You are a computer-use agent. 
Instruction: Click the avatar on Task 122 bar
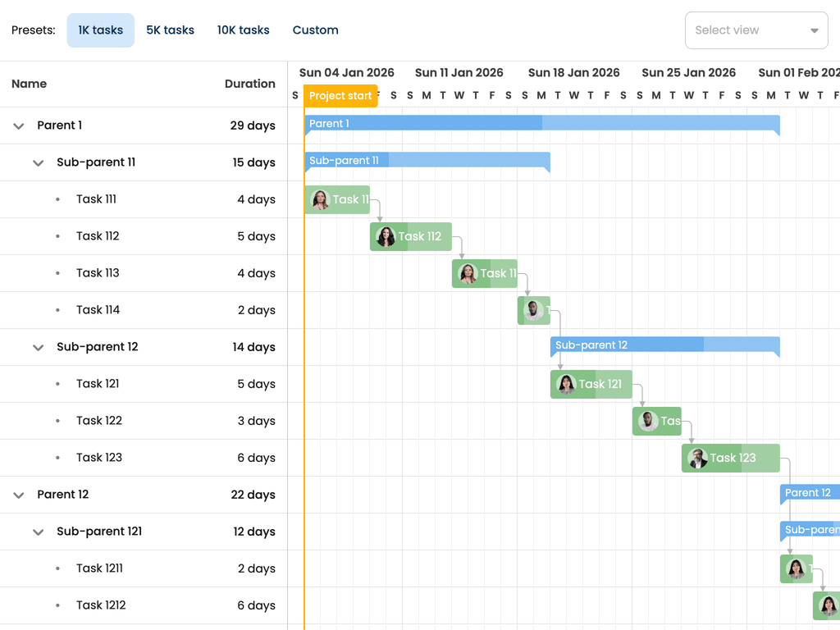click(x=648, y=421)
